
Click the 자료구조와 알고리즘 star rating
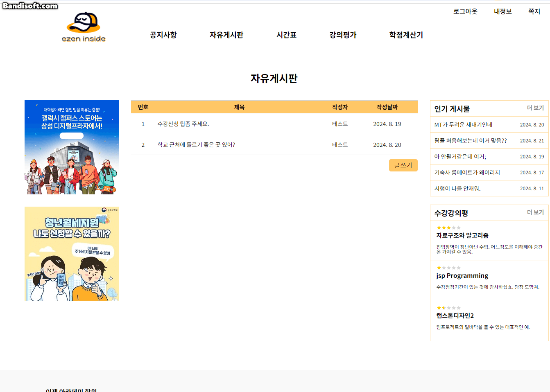coord(449,228)
